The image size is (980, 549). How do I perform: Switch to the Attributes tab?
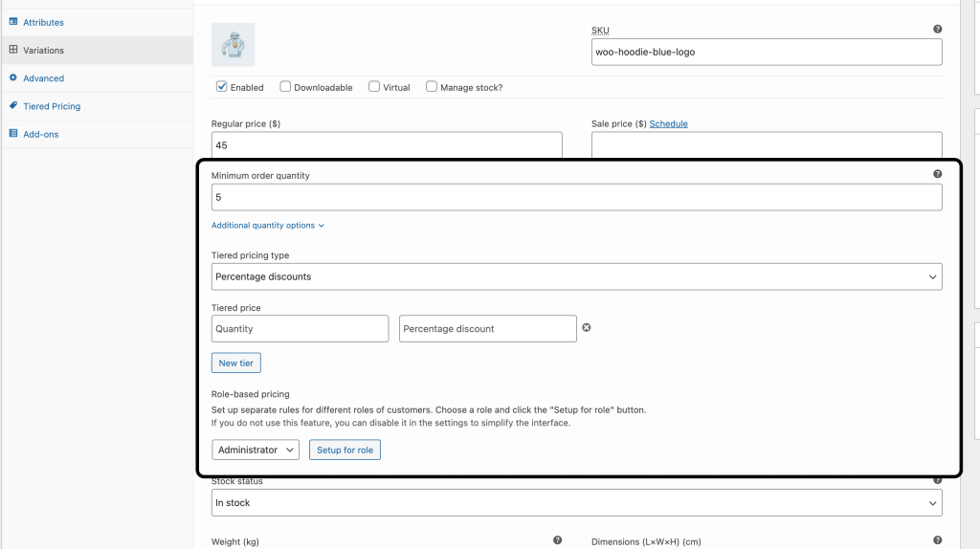click(x=43, y=22)
